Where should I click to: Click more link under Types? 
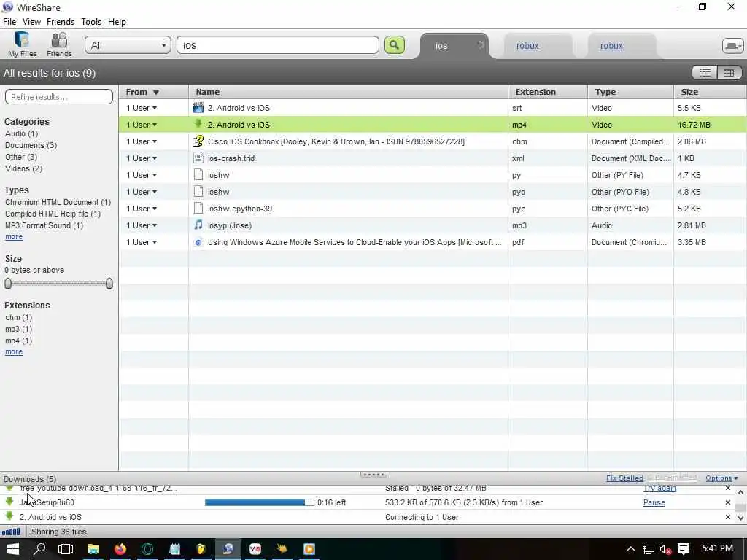(x=14, y=237)
